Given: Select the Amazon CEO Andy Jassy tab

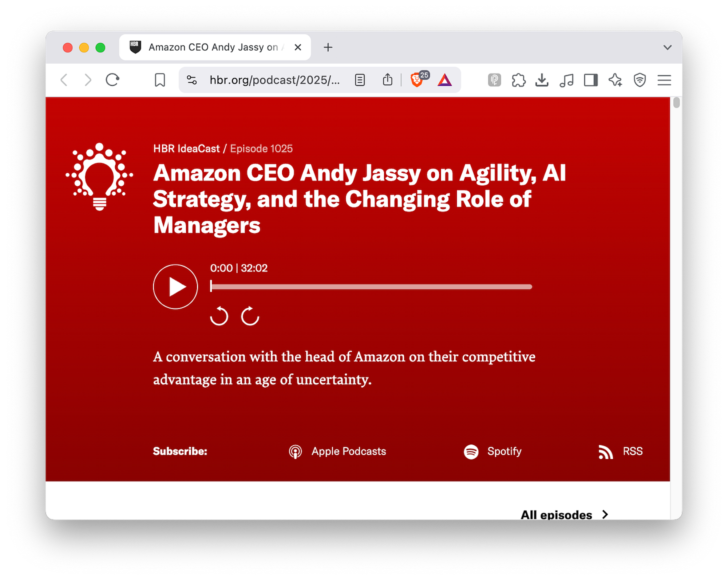Looking at the screenshot, I should click(215, 47).
